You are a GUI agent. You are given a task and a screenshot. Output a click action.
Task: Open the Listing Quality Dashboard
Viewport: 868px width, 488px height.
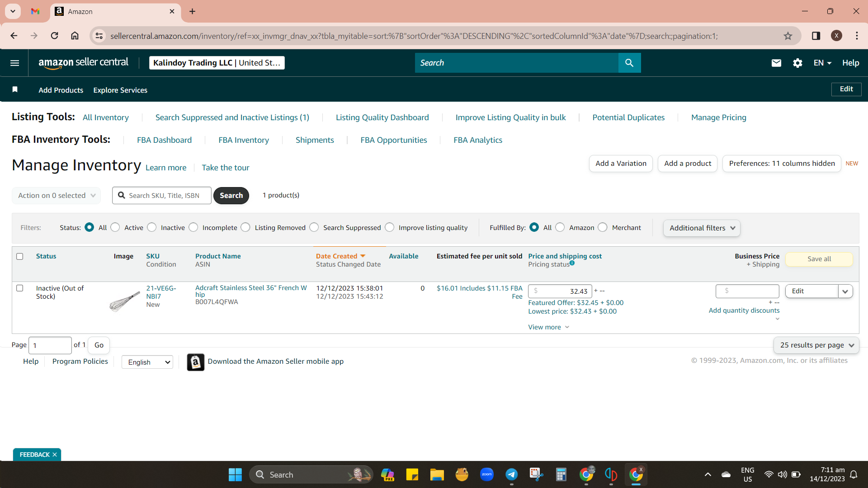pos(382,117)
